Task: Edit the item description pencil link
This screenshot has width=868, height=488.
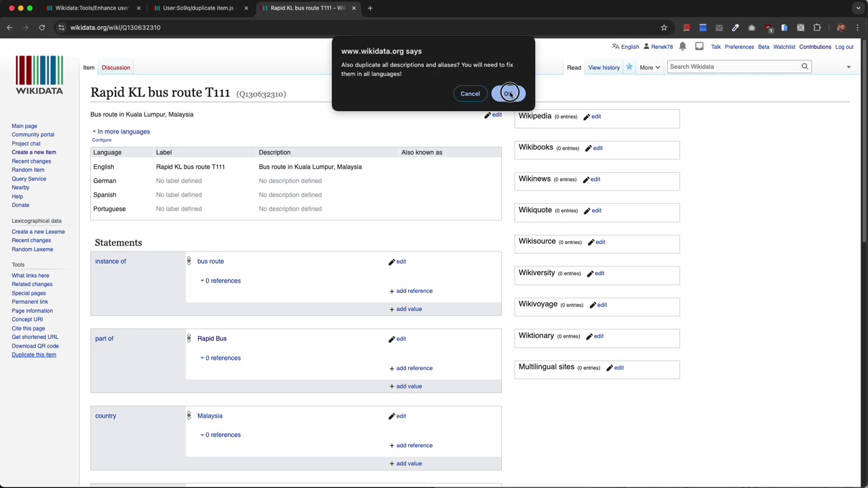Action: 493,115
